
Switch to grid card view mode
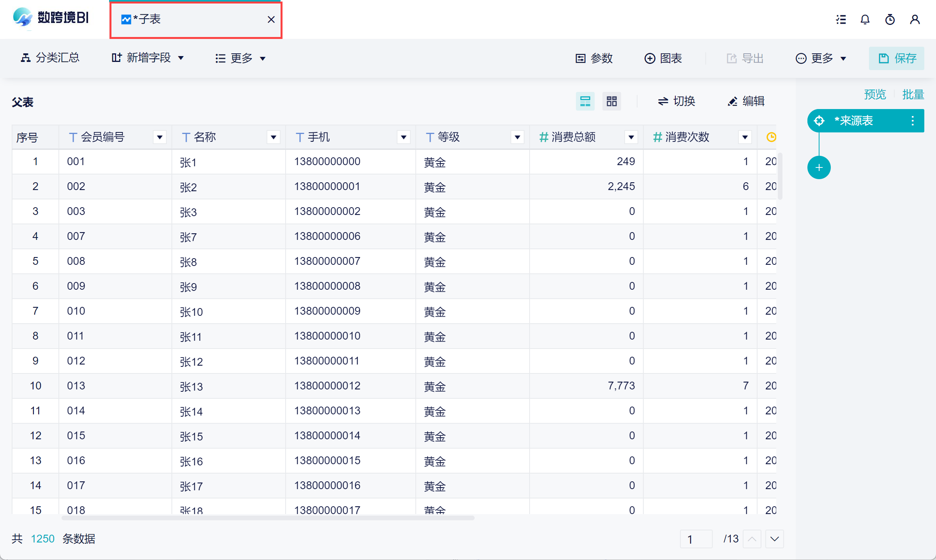611,101
